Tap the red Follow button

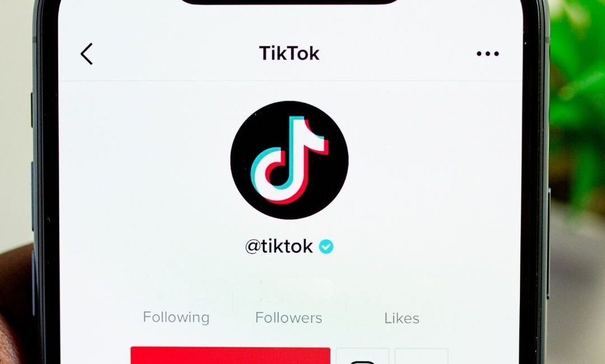pos(230,355)
